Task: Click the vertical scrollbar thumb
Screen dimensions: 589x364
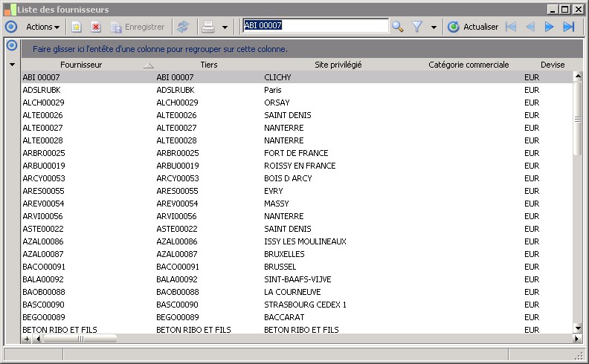Action: pos(578,119)
